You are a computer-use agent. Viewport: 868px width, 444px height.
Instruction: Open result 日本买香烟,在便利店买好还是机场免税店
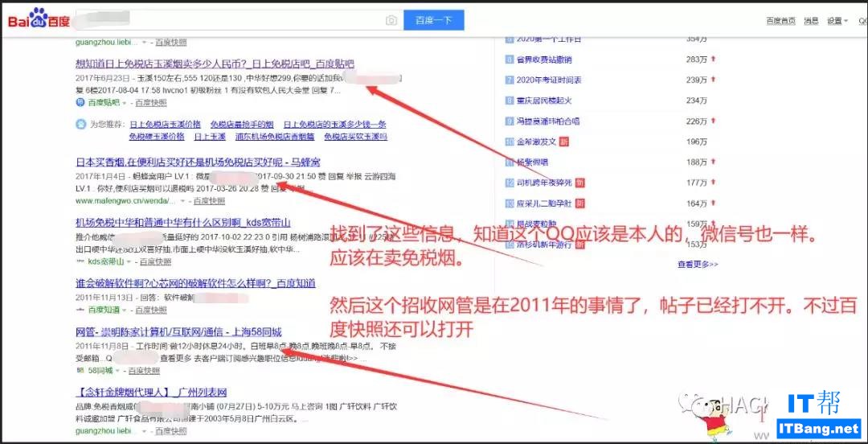(x=198, y=162)
